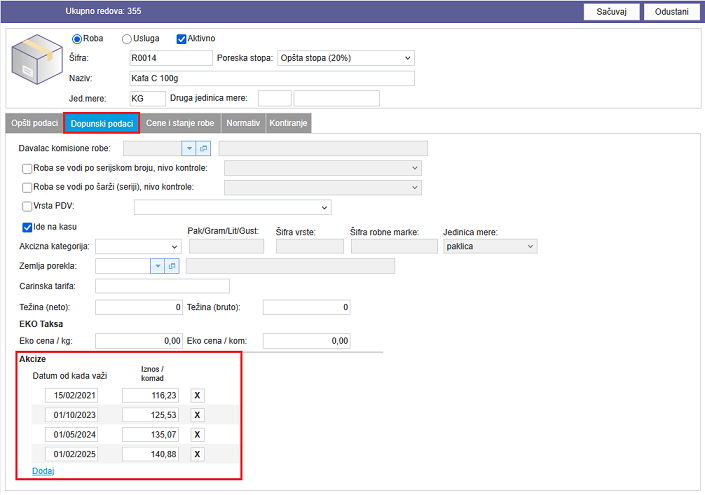Click the Odustani button
Image resolution: width=705 pixels, height=495 pixels.
671,11
